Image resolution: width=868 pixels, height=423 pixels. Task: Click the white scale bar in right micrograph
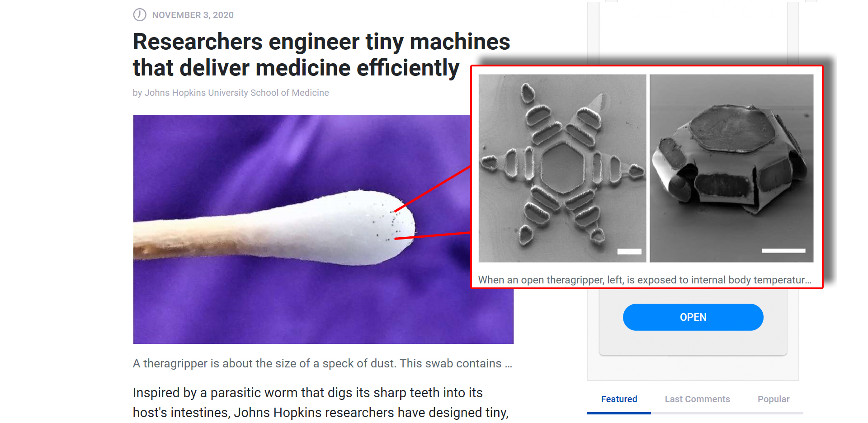pyautogui.click(x=783, y=250)
